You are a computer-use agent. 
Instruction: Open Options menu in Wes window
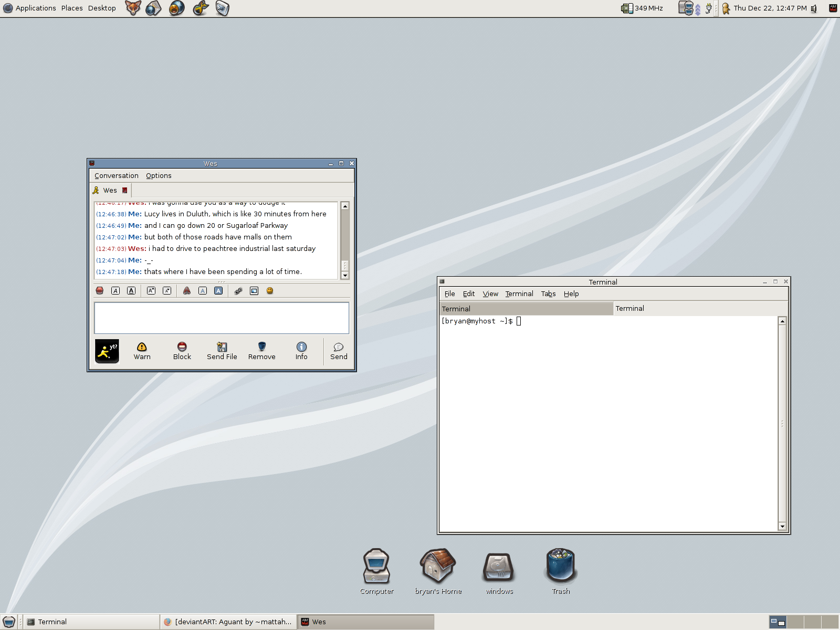[x=159, y=176]
